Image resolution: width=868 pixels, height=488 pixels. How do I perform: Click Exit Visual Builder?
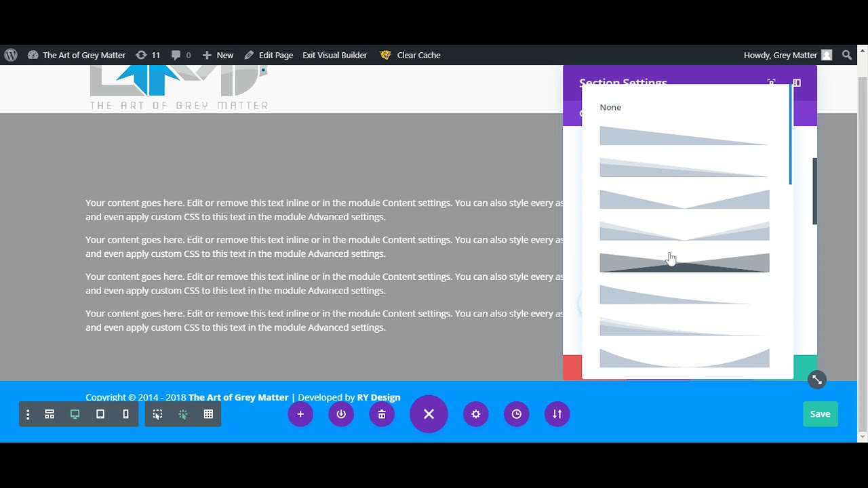pyautogui.click(x=334, y=55)
